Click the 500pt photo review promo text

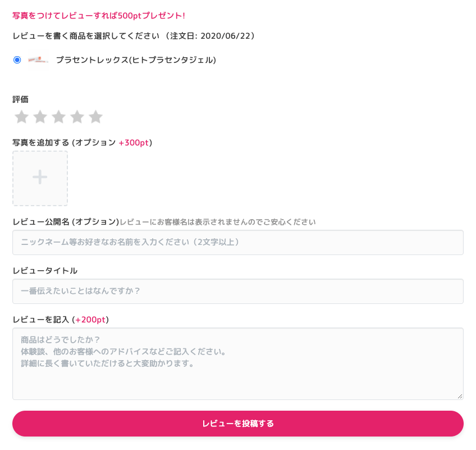(x=99, y=16)
